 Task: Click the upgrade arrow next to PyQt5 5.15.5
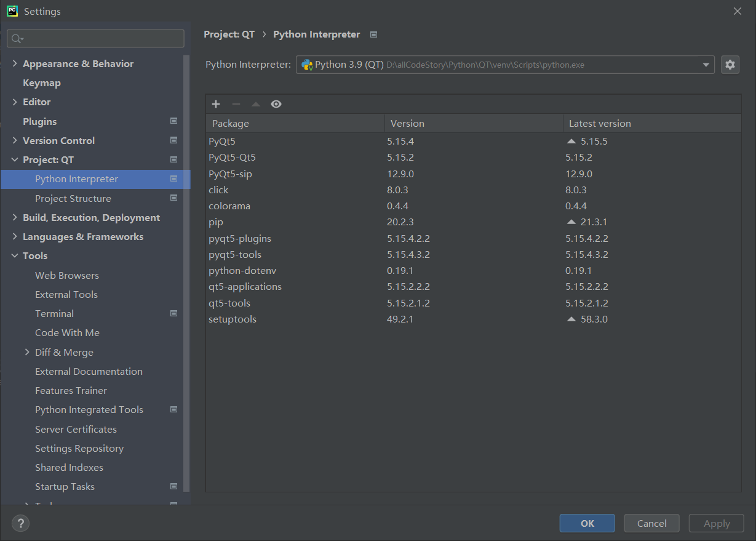click(x=571, y=141)
